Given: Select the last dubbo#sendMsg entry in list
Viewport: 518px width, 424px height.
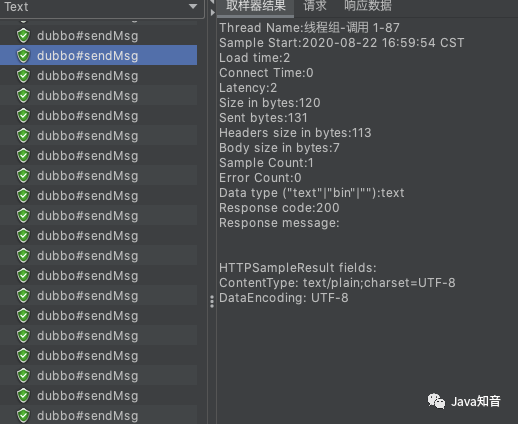Looking at the screenshot, I should [x=99, y=415].
